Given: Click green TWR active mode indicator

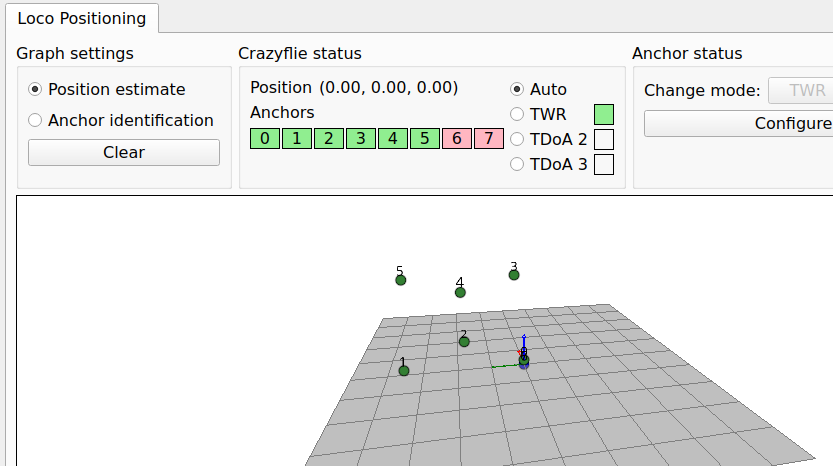Looking at the screenshot, I should (x=604, y=114).
